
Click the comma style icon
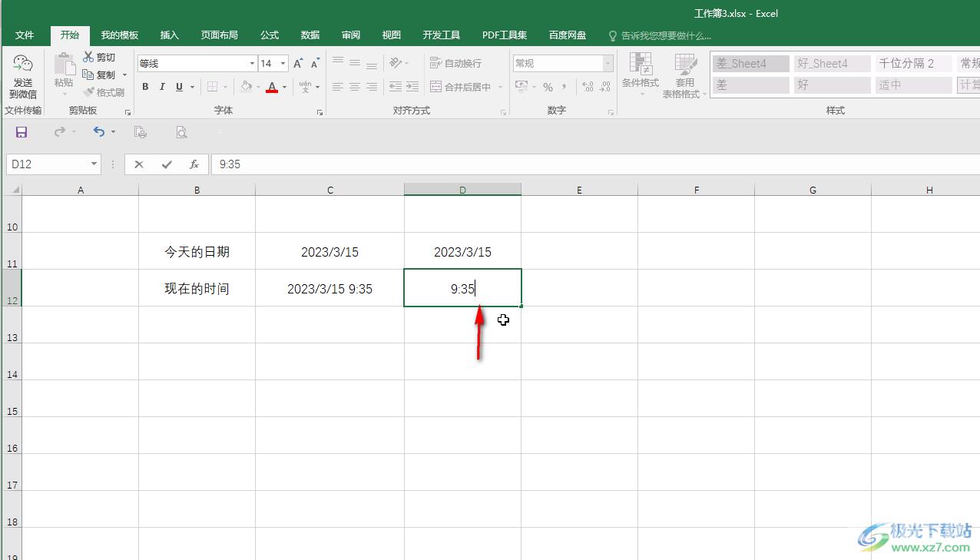(564, 87)
